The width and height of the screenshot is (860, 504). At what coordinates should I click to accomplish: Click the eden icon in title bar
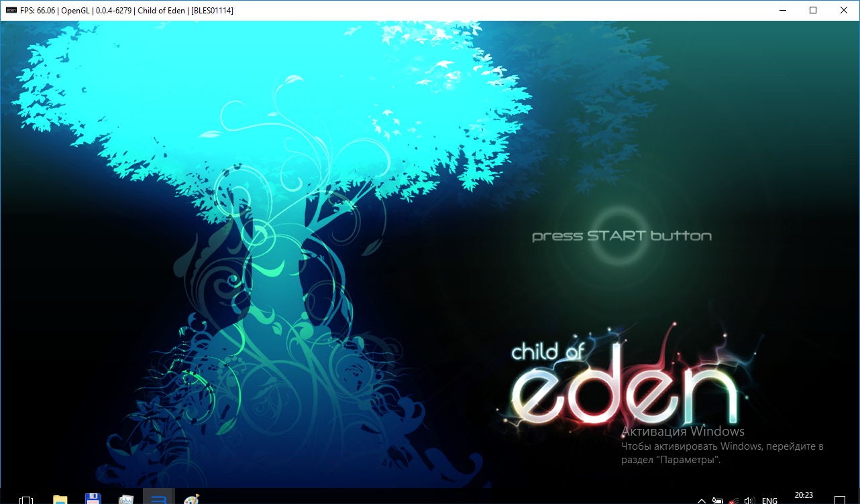11,11
